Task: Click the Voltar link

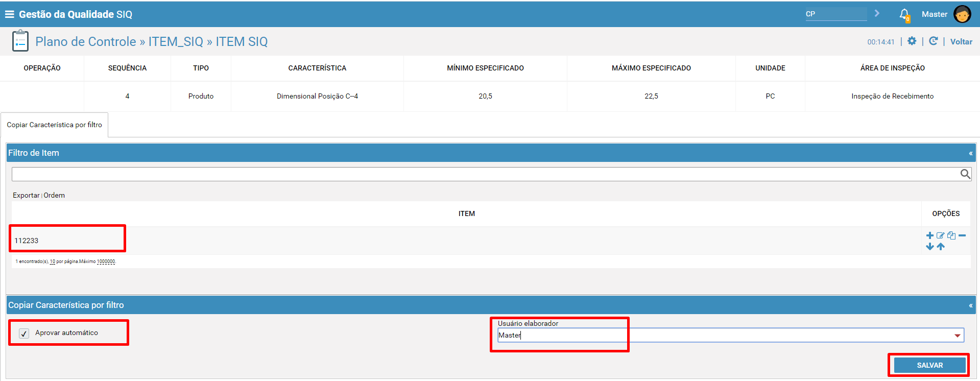Action: (961, 42)
